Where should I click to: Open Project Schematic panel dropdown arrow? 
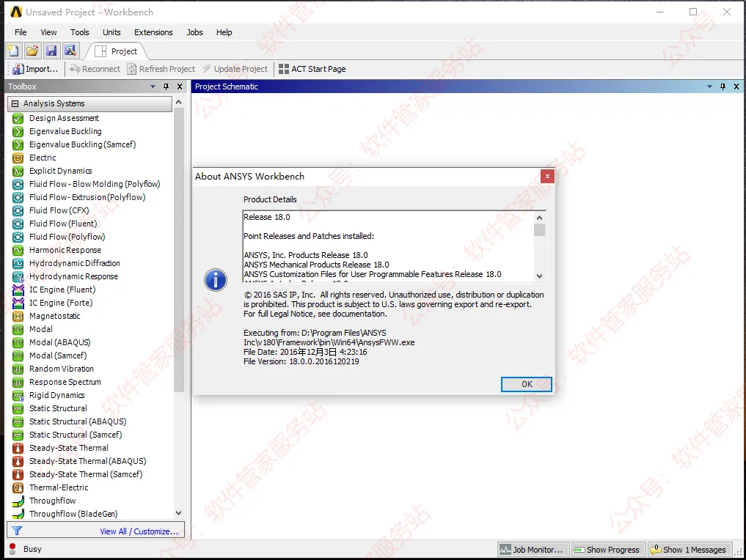[709, 86]
